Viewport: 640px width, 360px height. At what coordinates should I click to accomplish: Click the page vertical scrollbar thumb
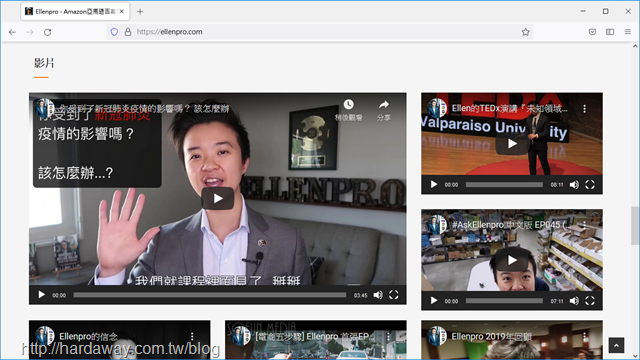(635, 226)
